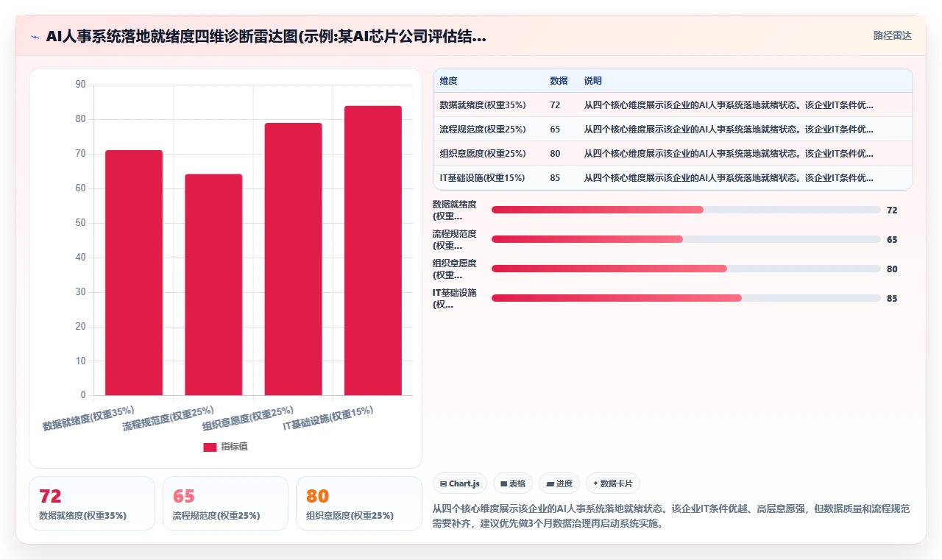The image size is (942, 560).
Task: Click the 流程规范度 progress bar showing 65
Action: [x=686, y=239]
